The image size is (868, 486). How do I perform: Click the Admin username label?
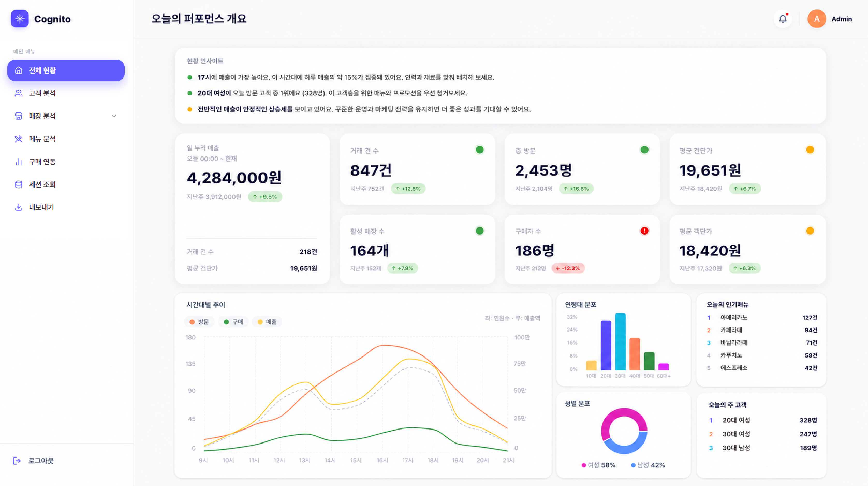click(842, 19)
